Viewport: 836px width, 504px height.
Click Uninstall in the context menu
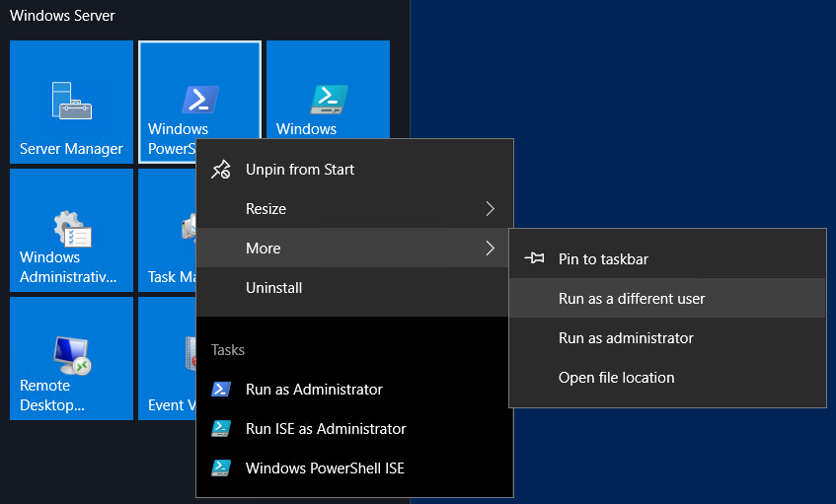click(x=274, y=288)
